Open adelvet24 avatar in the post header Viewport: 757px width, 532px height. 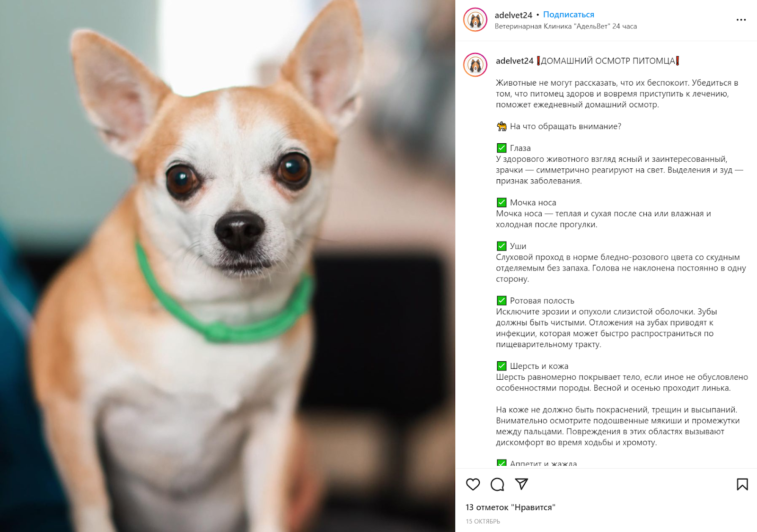[x=475, y=20]
